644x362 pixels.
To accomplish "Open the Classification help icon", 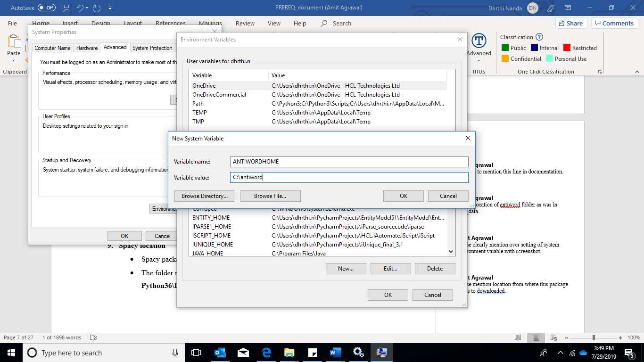I will (539, 37).
